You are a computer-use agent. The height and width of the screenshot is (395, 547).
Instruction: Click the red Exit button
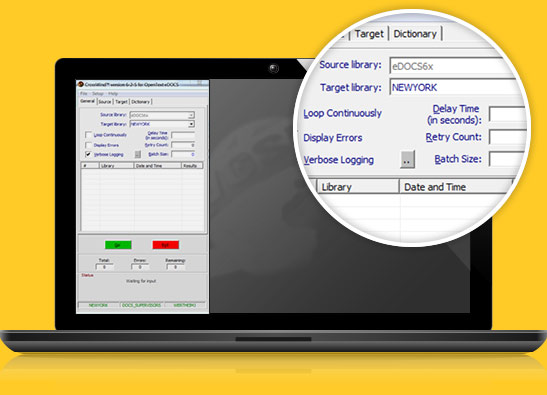coord(166,245)
